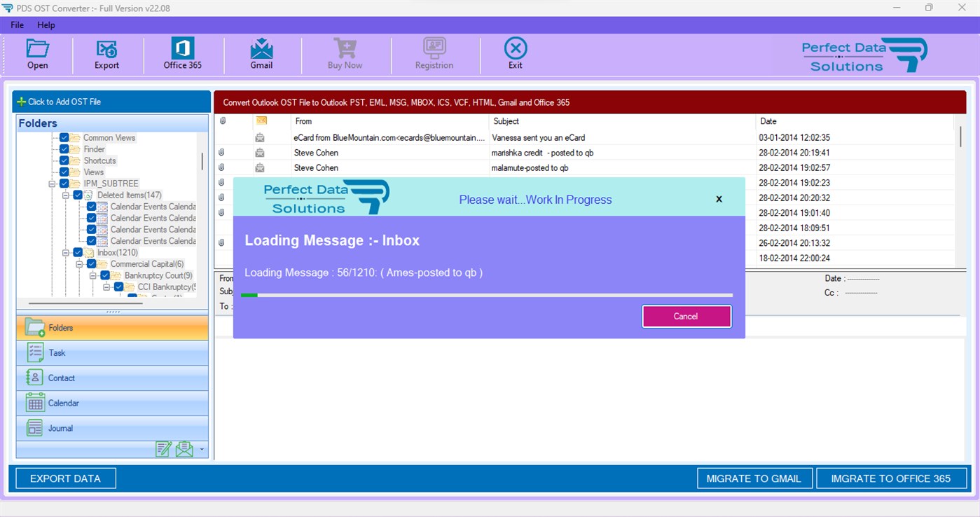Image resolution: width=980 pixels, height=517 pixels.
Task: Open the dropdown arrow beside the mail icons
Action: coord(203,449)
